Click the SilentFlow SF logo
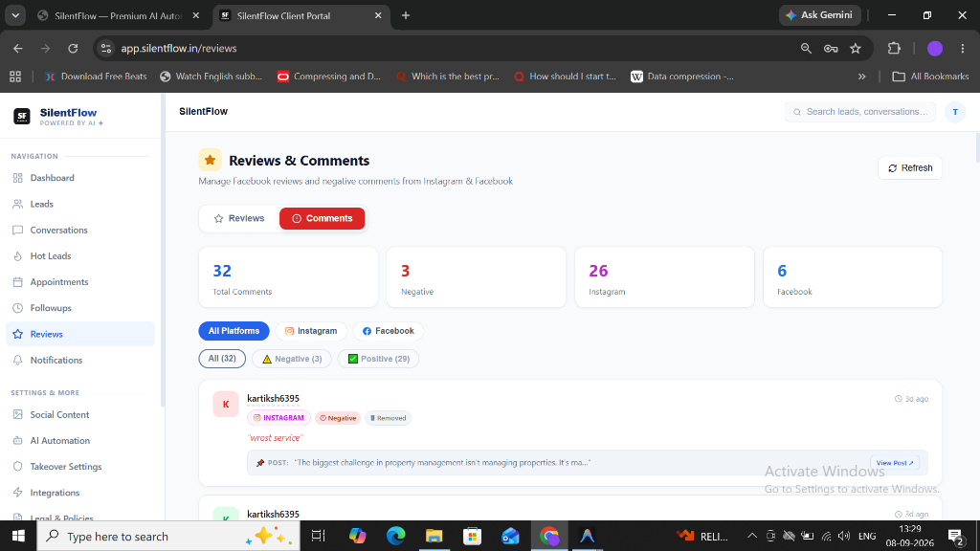 (22, 116)
